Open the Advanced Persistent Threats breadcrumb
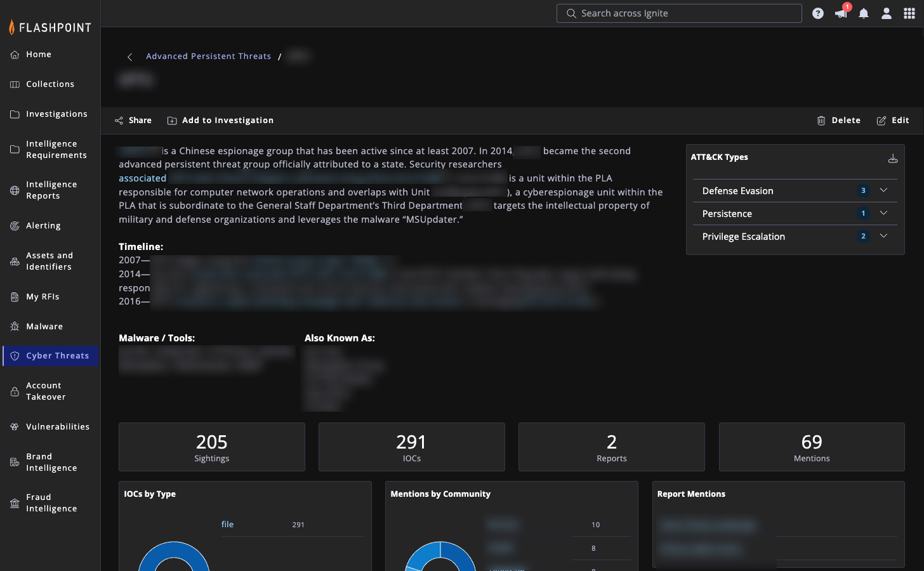 pyautogui.click(x=208, y=56)
